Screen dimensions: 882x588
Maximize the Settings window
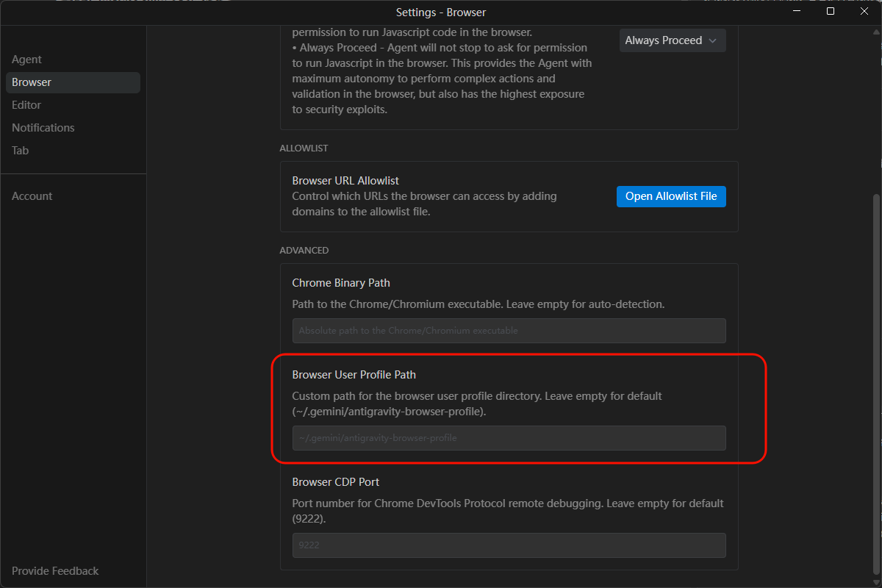click(x=831, y=12)
